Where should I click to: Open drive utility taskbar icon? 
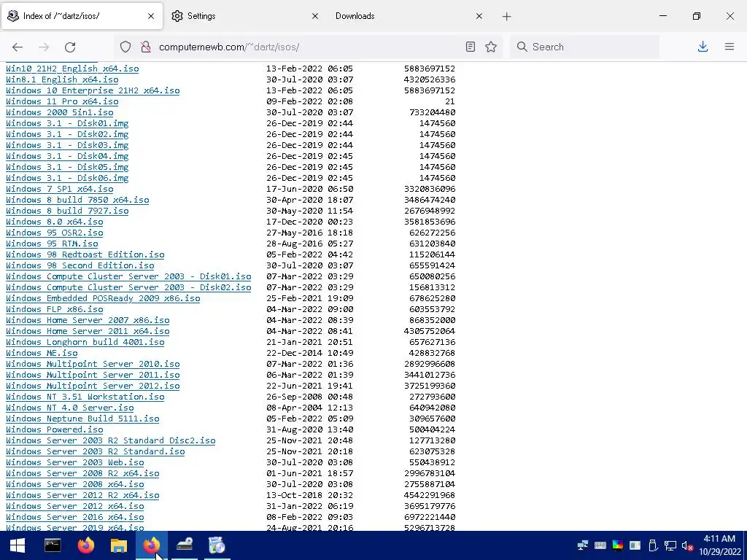185,545
